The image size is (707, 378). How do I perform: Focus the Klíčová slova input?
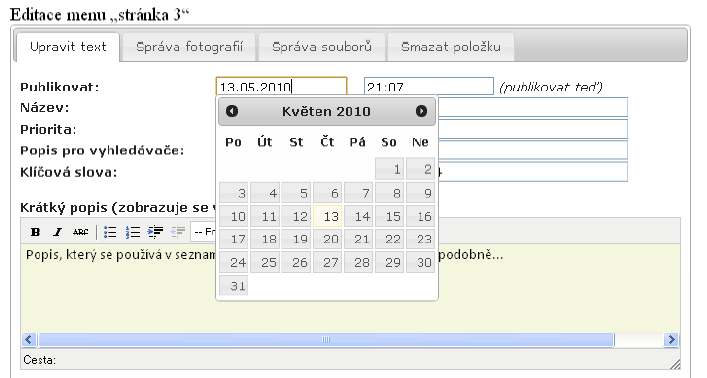pyautogui.click(x=533, y=172)
